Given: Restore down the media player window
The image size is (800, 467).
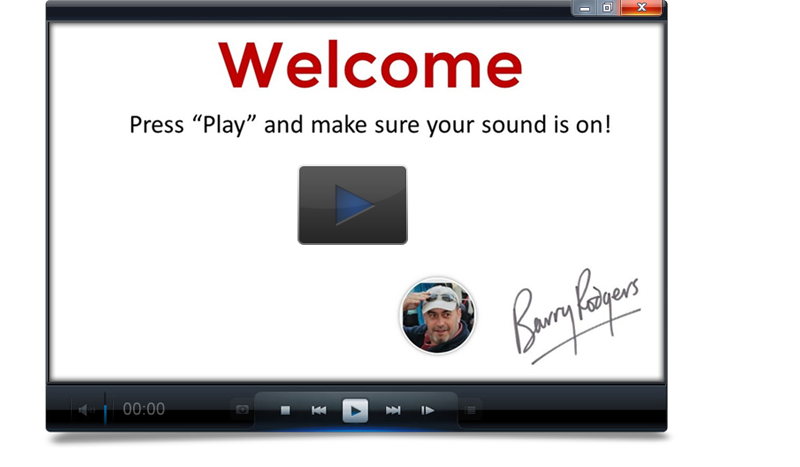Looking at the screenshot, I should [x=606, y=8].
